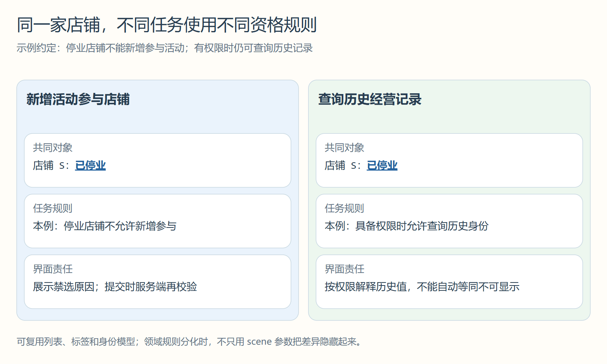
Task: Click 界面责任 label above 展示禁选原因
Action: pos(53,269)
